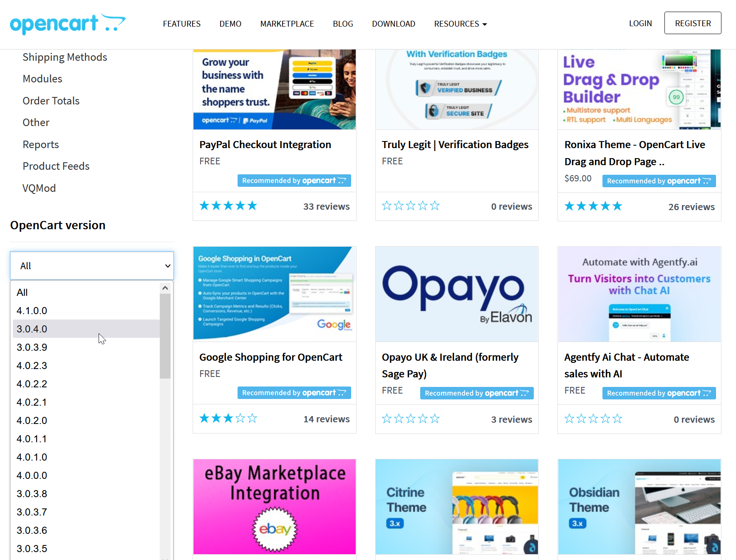Collapse the OpenCart version select box
Screen dimensions: 736x560
click(x=92, y=265)
